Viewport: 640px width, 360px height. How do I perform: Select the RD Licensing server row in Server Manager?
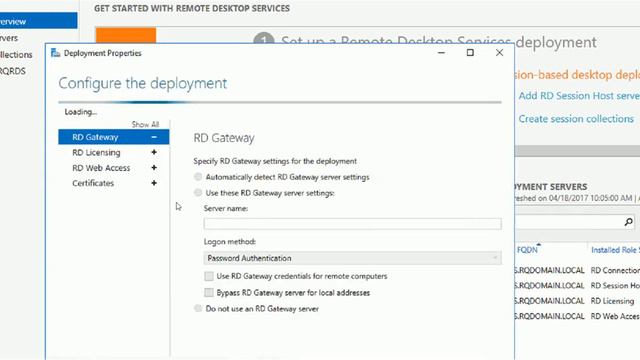[577, 301]
